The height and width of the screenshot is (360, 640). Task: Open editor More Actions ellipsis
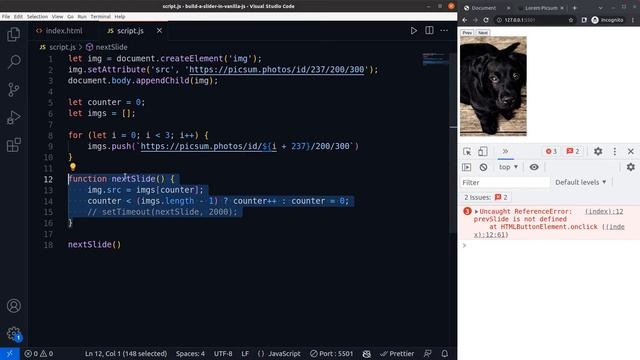(444, 31)
